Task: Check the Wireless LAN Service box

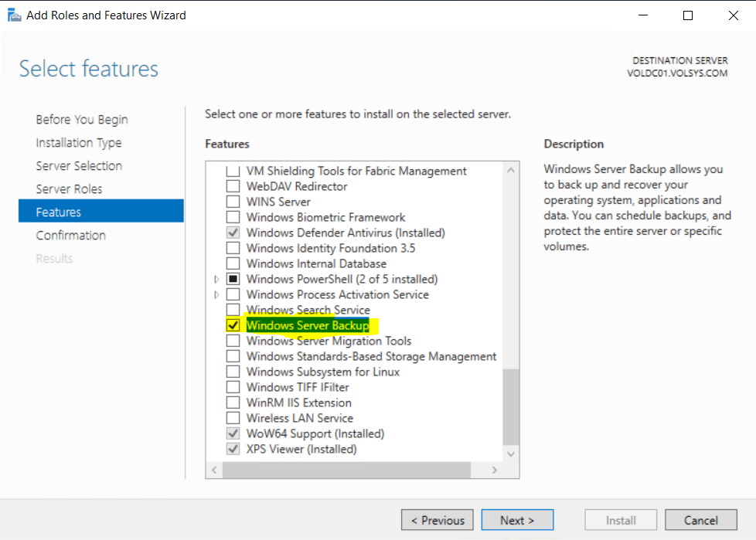Action: [x=233, y=418]
